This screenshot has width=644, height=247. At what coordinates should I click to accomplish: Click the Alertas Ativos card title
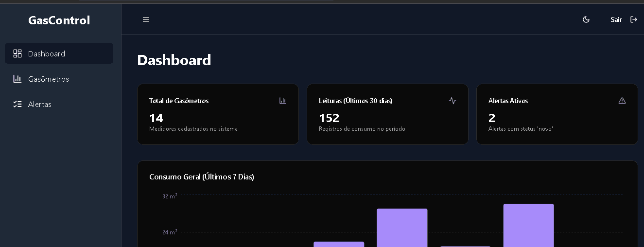pyautogui.click(x=508, y=101)
